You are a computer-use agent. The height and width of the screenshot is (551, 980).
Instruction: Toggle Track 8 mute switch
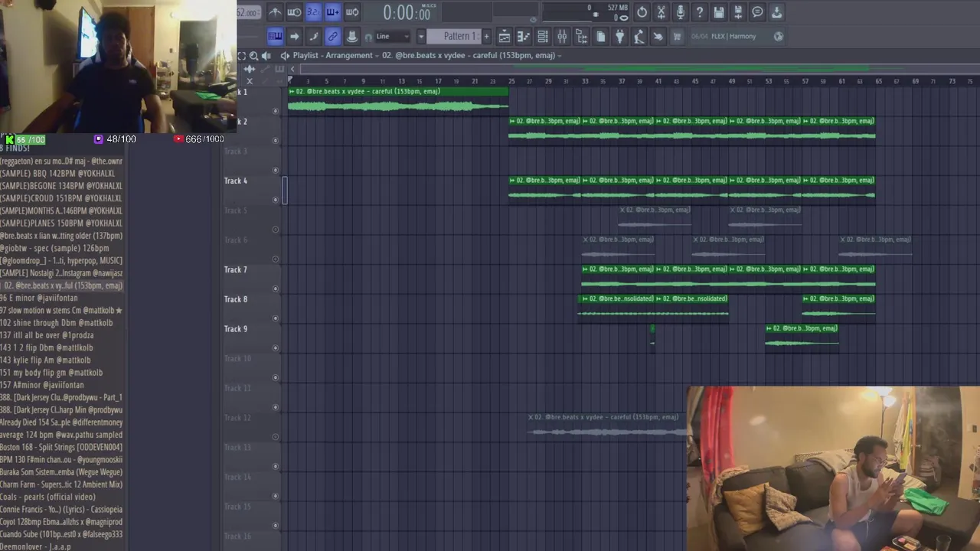tap(276, 318)
